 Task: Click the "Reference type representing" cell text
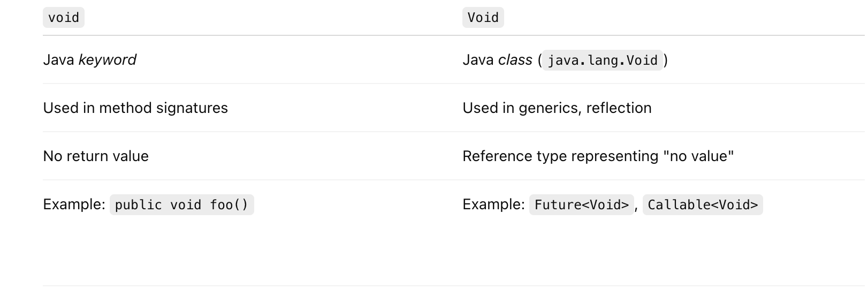coord(560,156)
